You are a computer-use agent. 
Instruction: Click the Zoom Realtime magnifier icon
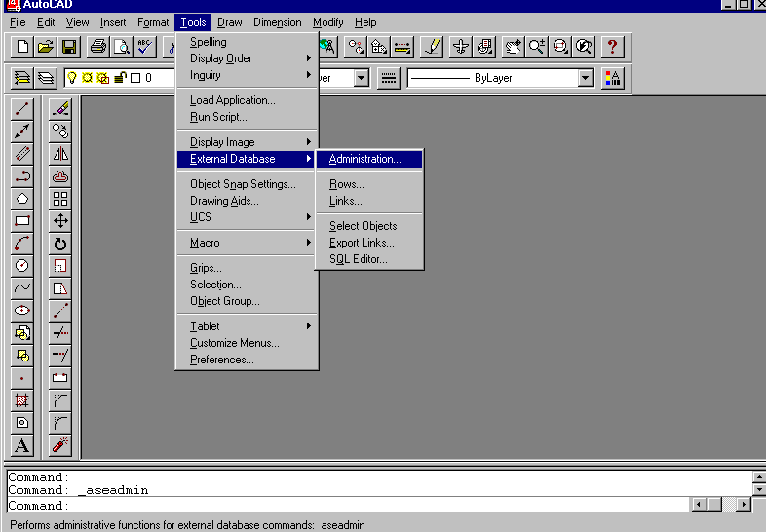click(x=536, y=47)
